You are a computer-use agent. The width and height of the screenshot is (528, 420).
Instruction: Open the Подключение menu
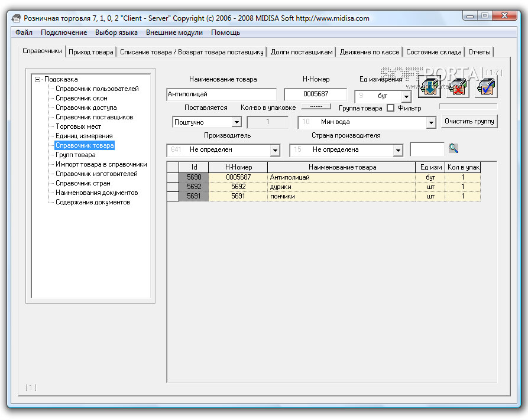(x=64, y=32)
